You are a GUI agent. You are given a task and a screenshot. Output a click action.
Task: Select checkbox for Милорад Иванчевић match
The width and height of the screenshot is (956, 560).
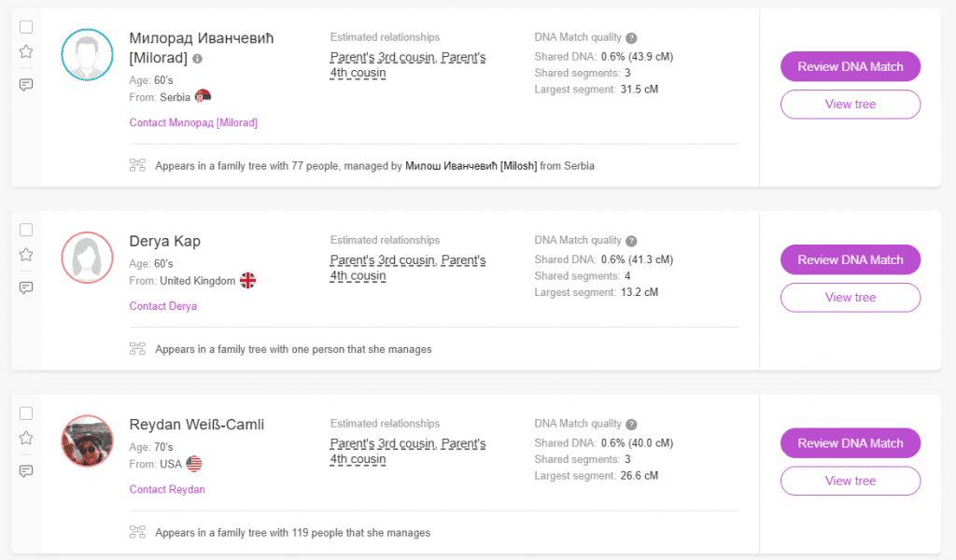pyautogui.click(x=26, y=27)
